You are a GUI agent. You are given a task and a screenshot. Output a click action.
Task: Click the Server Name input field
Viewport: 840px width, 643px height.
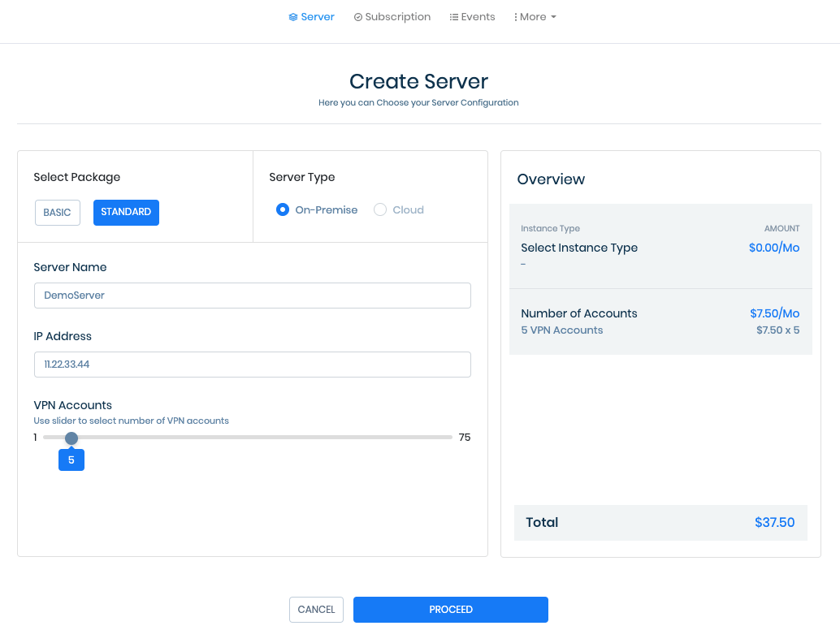(252, 296)
